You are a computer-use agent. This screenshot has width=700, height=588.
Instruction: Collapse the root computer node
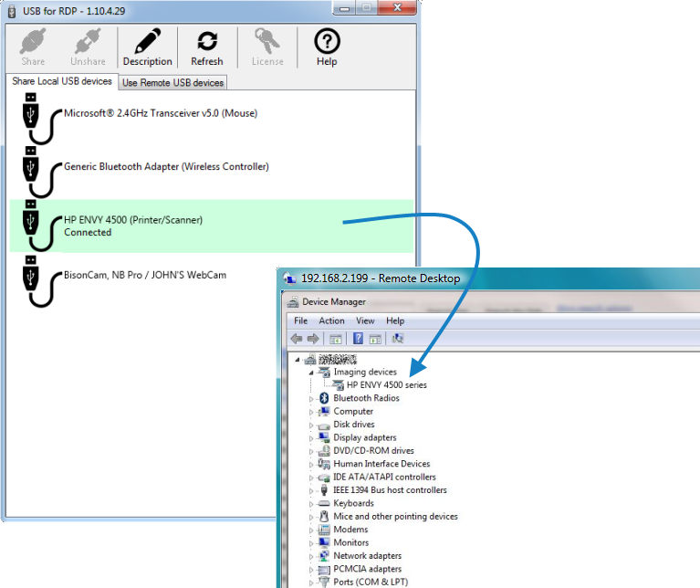pos(298,360)
